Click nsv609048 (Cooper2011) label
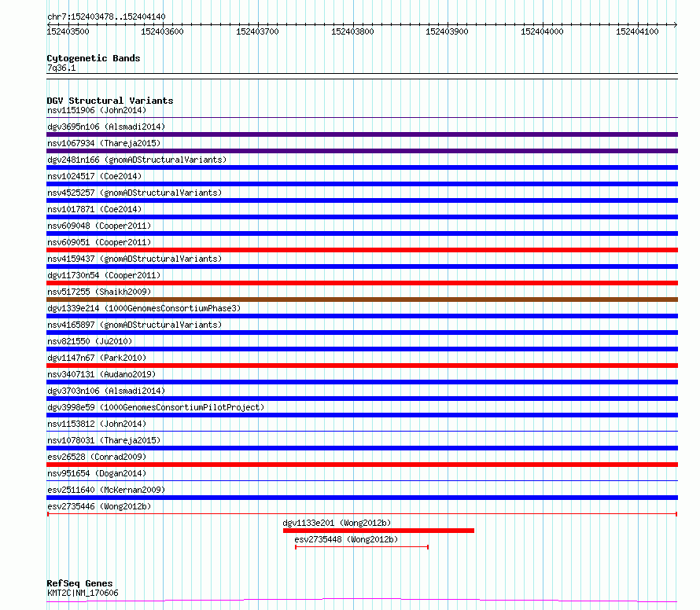The image size is (700, 610). [x=99, y=226]
